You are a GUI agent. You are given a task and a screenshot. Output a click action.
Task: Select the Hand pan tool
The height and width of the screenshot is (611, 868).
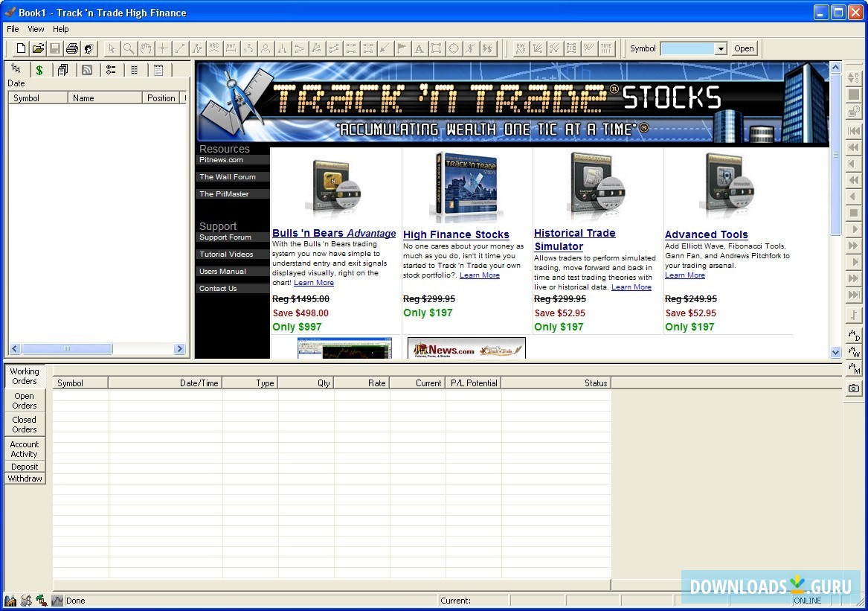pyautogui.click(x=144, y=48)
